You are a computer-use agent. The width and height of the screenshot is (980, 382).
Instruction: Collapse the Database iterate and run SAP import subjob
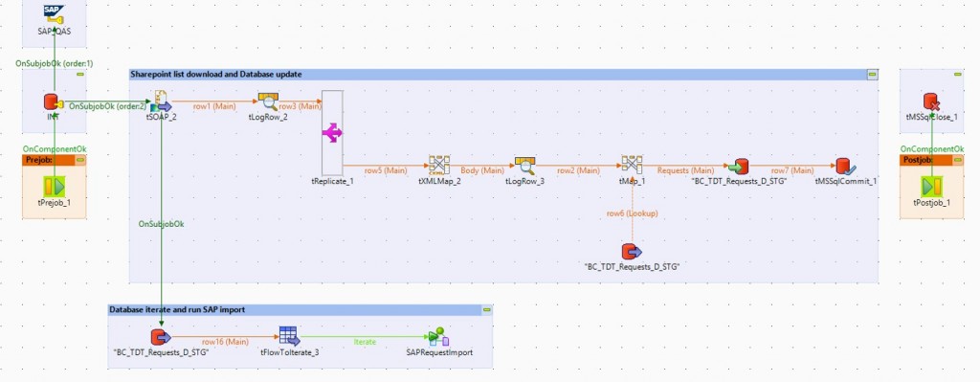pos(487,309)
